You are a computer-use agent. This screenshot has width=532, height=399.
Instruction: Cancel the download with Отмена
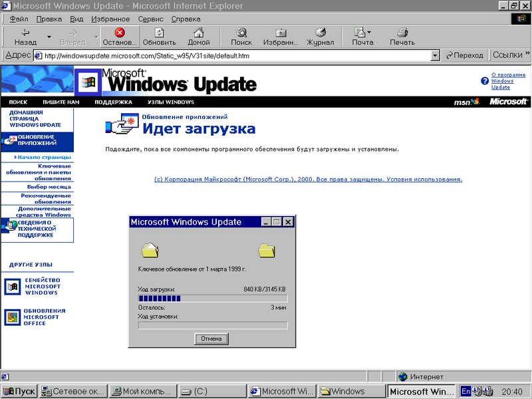(211, 338)
